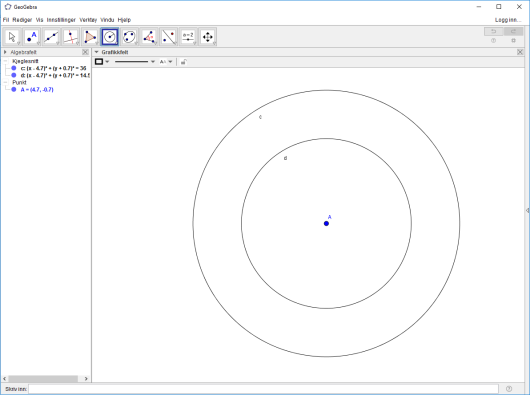
Task: Click label d on inner circle
Action: [285, 158]
